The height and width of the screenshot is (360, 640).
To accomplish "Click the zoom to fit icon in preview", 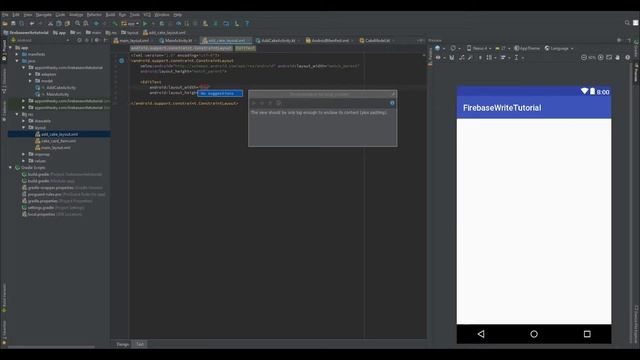I will pyautogui.click(x=609, y=58).
